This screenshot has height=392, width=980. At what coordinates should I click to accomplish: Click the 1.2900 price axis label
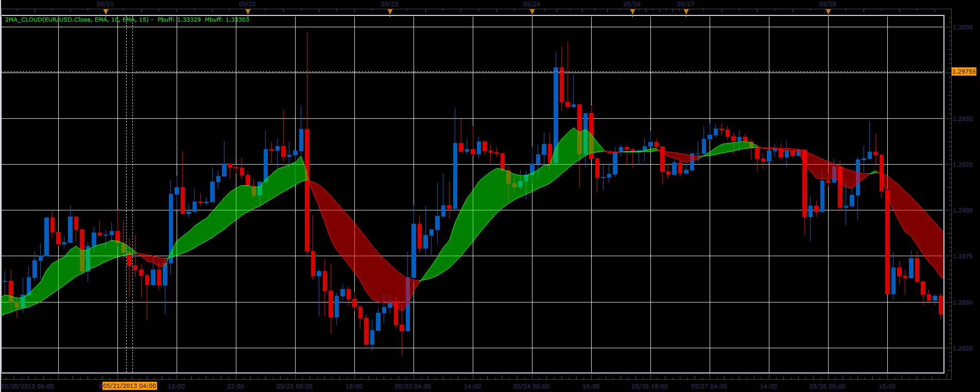pos(963,210)
